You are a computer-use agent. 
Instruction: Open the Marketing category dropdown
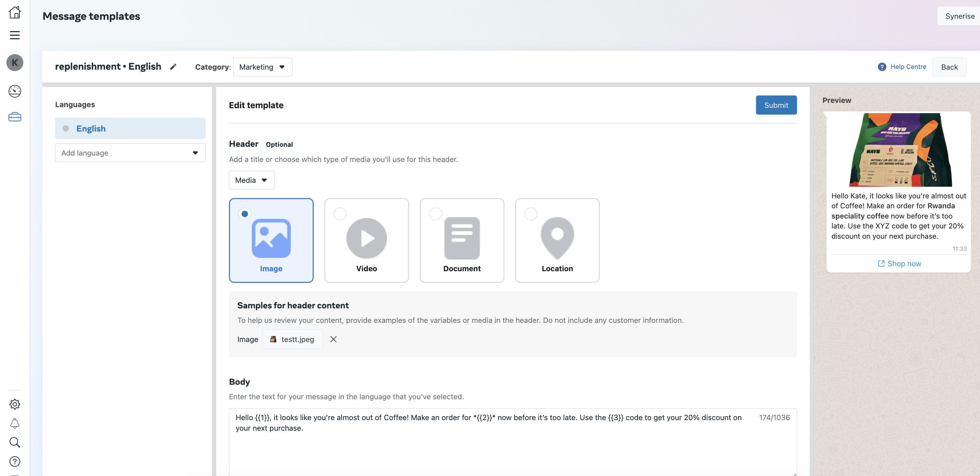pos(262,67)
